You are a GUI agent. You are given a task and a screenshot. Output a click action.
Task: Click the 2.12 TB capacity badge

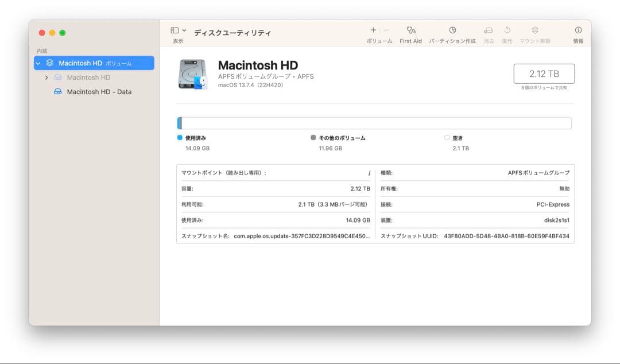545,73
